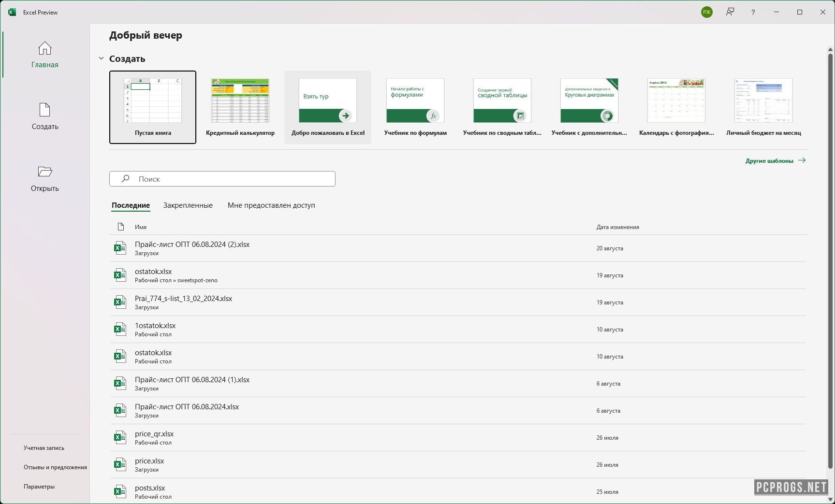Click the vertical scrollbar thumb
Image resolution: width=835 pixels, height=504 pixels.
(x=831, y=261)
